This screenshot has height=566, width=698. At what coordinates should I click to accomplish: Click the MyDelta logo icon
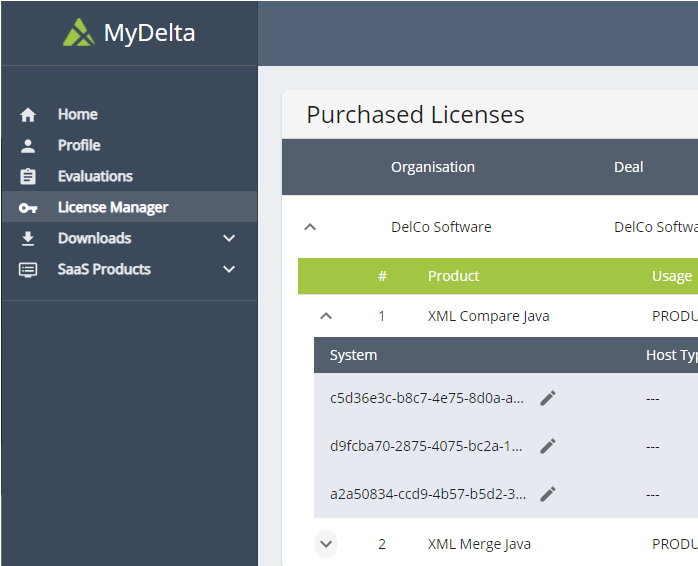(79, 33)
